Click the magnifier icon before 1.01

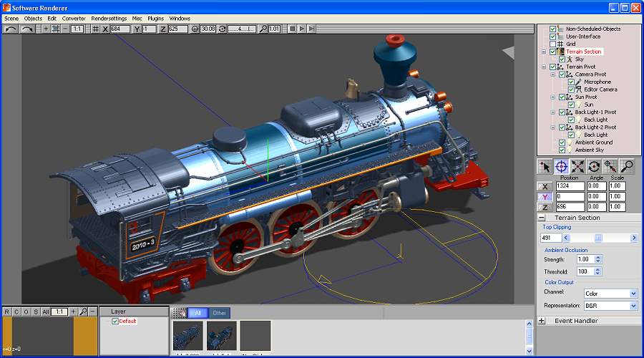click(x=263, y=29)
